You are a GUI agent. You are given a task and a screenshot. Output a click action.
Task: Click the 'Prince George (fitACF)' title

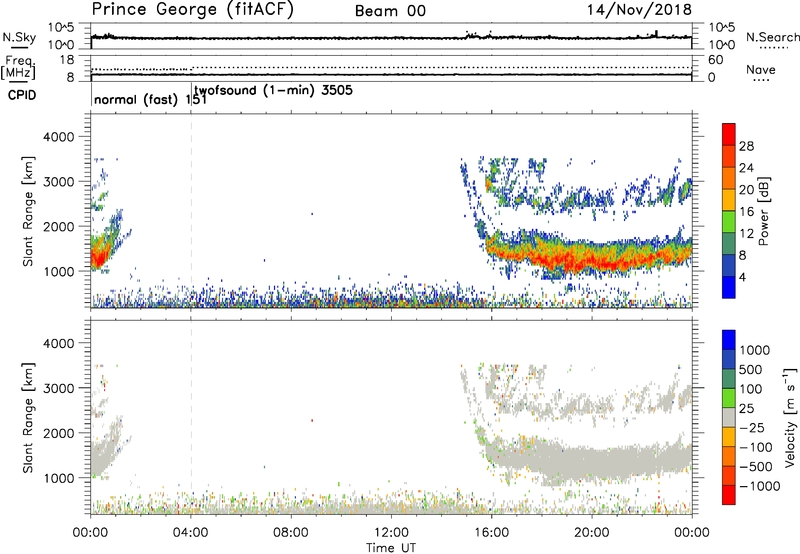click(192, 9)
